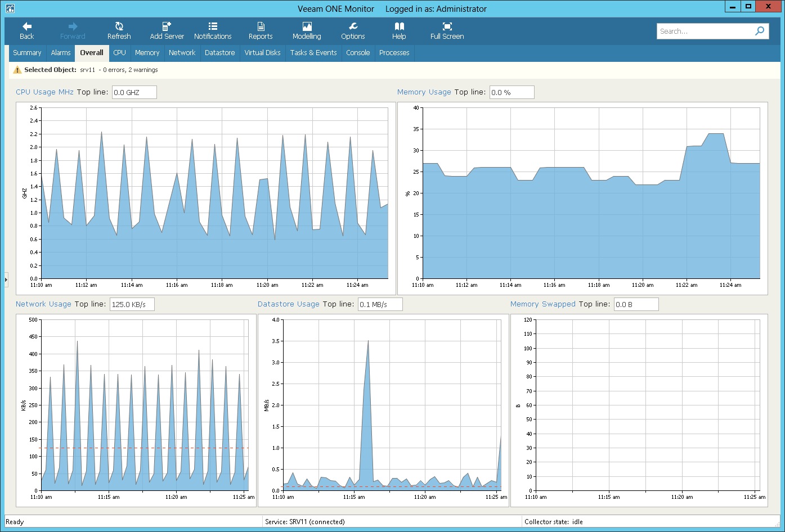
Task: Edit the Memory Swapped top line 0.0 B field
Action: pos(636,304)
